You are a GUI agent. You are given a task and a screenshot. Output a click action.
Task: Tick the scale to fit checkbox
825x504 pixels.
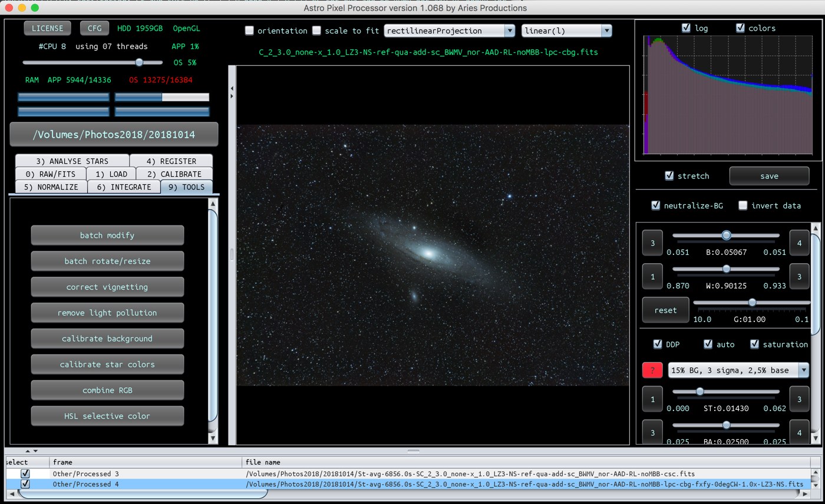[x=316, y=31]
